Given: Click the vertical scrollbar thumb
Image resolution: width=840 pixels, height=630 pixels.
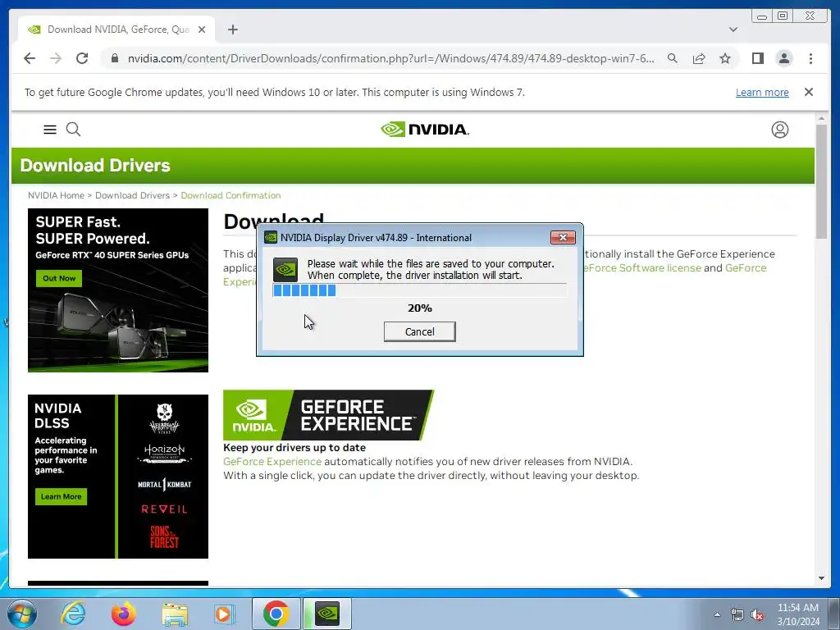Looking at the screenshot, I should coord(821,181).
